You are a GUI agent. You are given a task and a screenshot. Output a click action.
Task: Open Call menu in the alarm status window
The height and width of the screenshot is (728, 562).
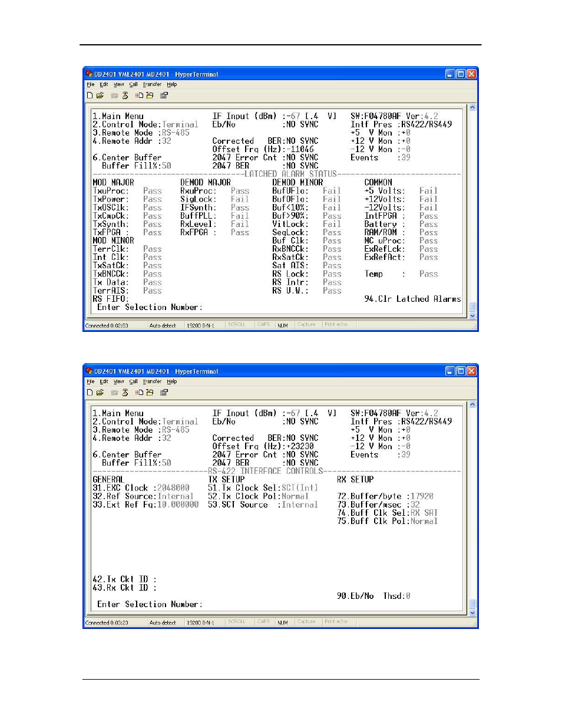(x=133, y=84)
